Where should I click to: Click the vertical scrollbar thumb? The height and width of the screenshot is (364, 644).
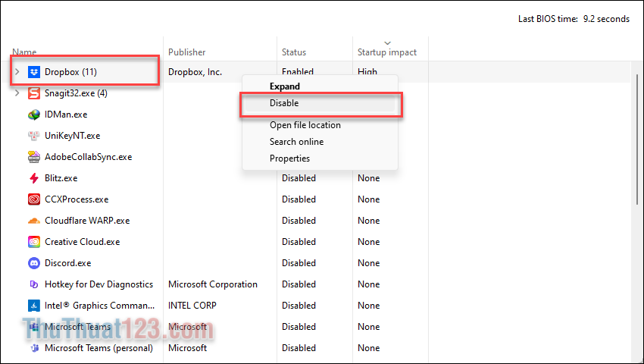coord(637,140)
